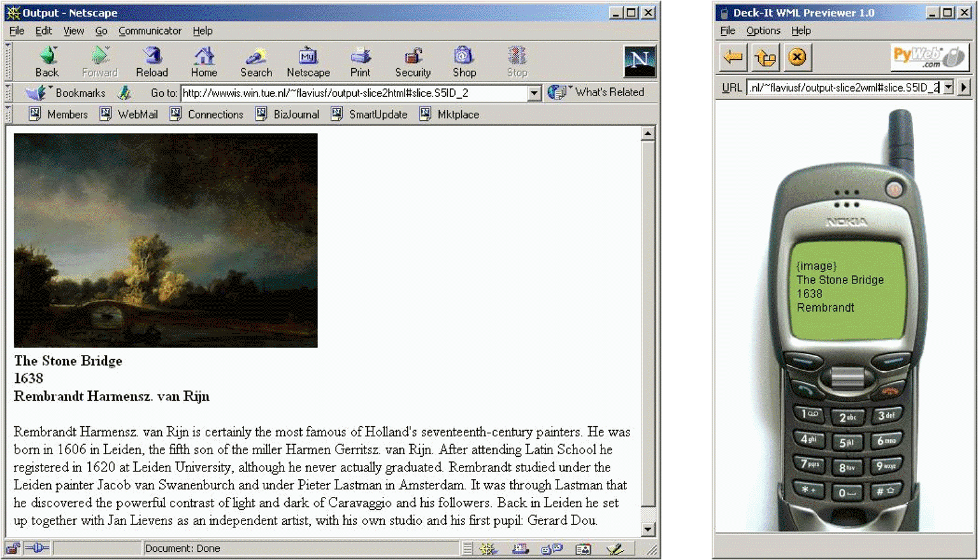Viewport: 978px width, 560px height.
Task: Expand the Deck-It URL history dropdown
Action: [x=949, y=87]
